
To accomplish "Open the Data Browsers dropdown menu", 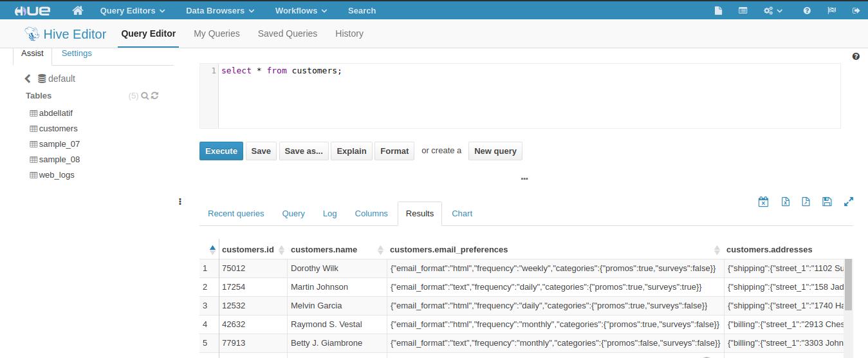I will click(220, 10).
